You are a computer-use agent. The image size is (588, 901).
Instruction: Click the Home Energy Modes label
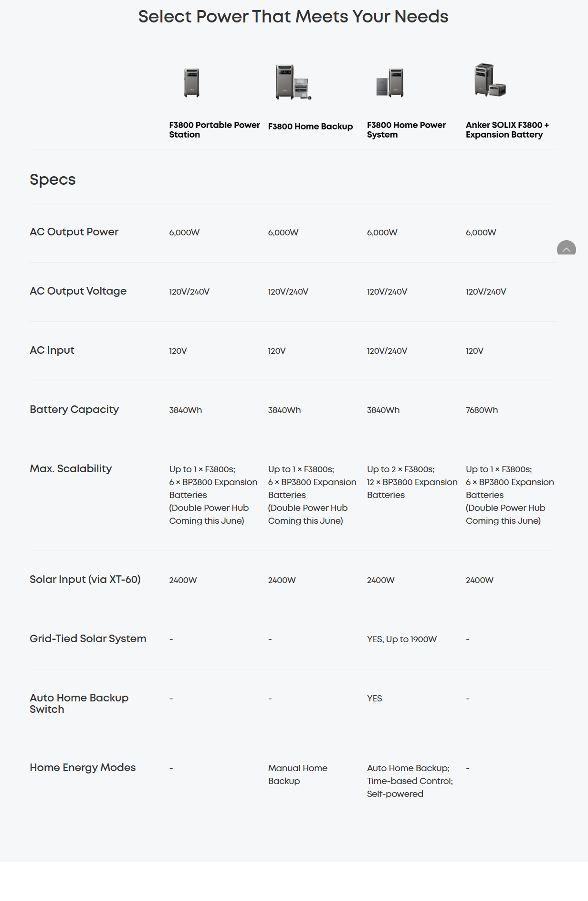tap(83, 768)
